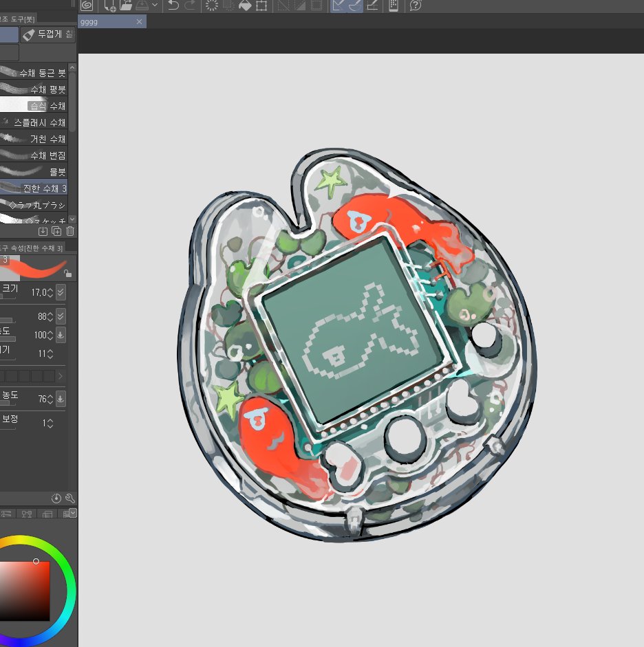The width and height of the screenshot is (644, 647).
Task: Open the 두껍게 칠 sub tool group
Action: tap(48, 34)
